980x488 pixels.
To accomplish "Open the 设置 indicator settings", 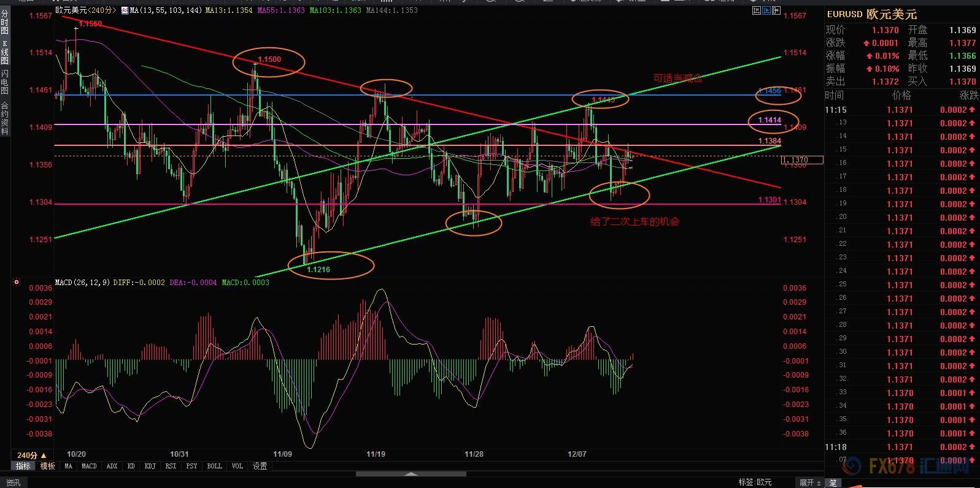I will click(x=260, y=466).
